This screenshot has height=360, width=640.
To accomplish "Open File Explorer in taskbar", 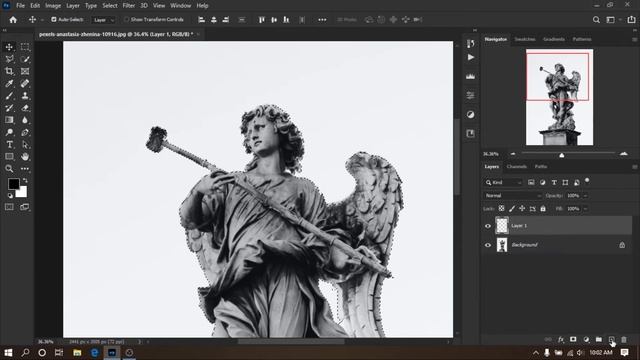I will 77,353.
